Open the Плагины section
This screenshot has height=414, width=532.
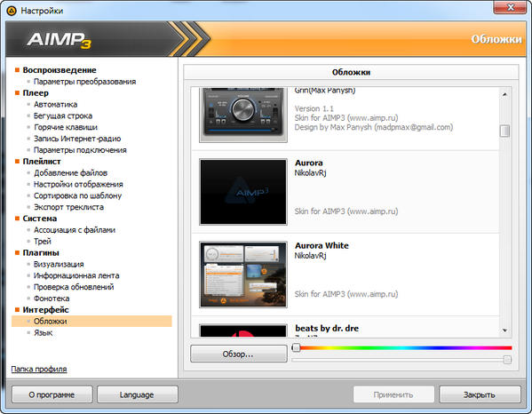coord(41,253)
